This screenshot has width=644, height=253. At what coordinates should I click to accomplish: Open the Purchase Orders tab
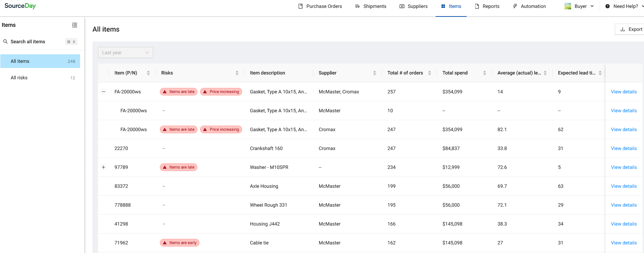(x=320, y=6)
